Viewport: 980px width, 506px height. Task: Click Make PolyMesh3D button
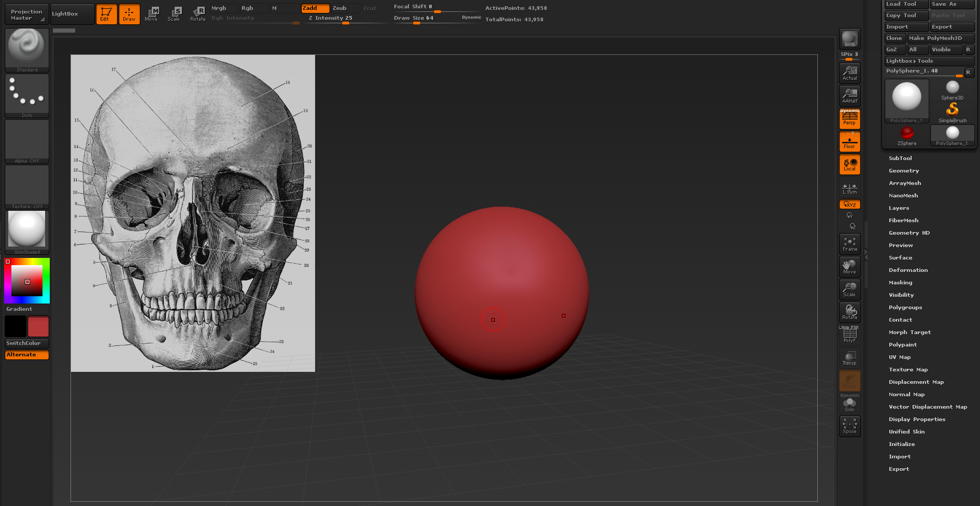(x=941, y=38)
